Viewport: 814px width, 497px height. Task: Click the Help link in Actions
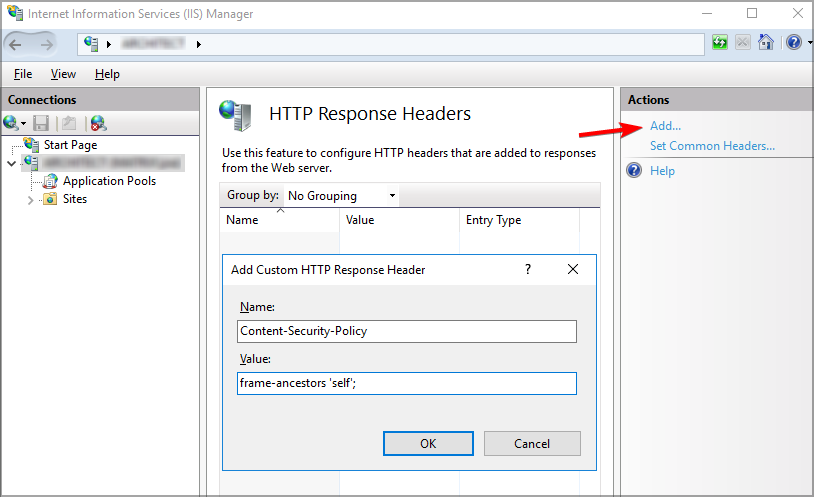662,171
